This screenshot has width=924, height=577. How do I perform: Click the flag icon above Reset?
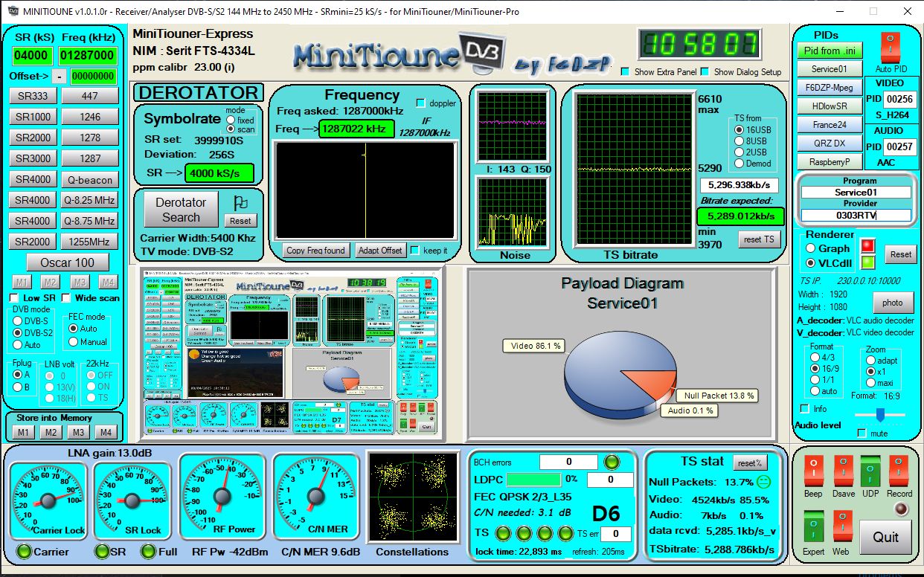[x=240, y=202]
